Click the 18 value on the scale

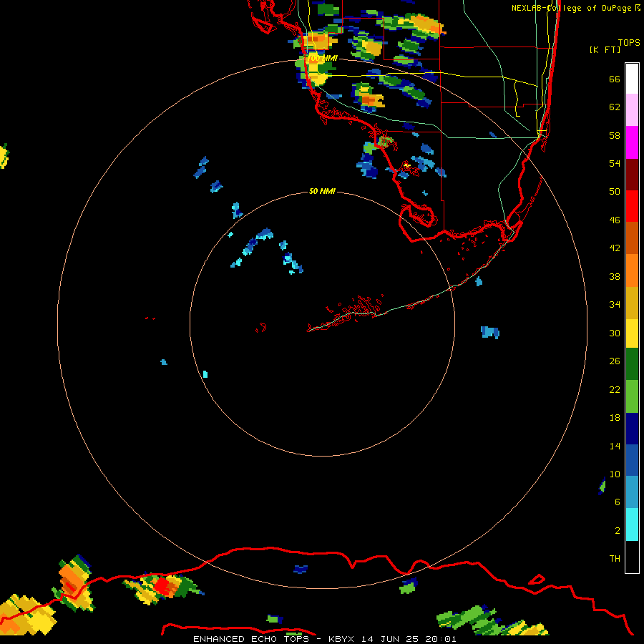pyautogui.click(x=615, y=418)
